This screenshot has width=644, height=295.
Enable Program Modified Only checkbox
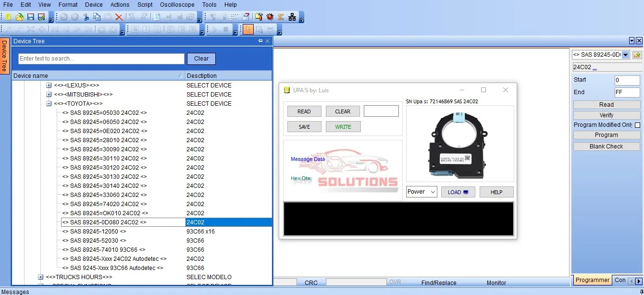pyautogui.click(x=637, y=125)
